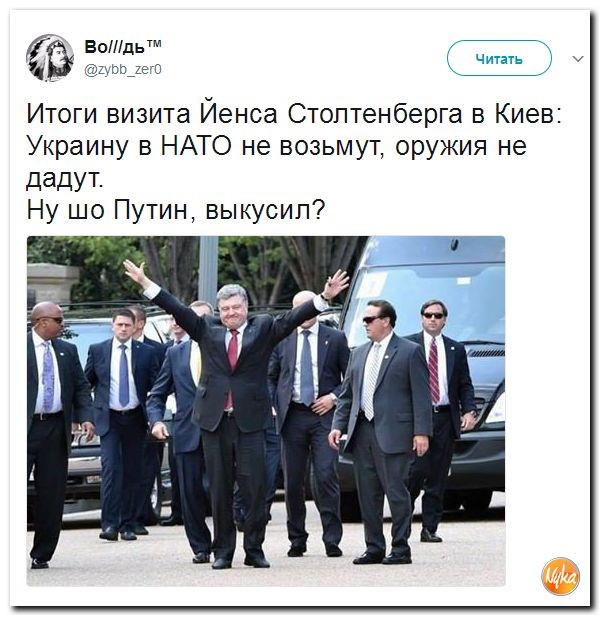Click the man wearing a striped red tie
Screen dimensions: 601x617
point(437,417)
